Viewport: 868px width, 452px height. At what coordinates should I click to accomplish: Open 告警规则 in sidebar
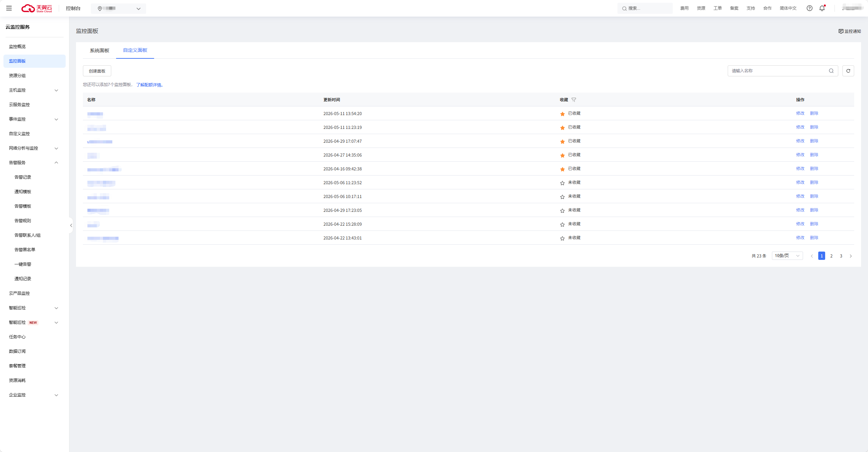tap(23, 221)
